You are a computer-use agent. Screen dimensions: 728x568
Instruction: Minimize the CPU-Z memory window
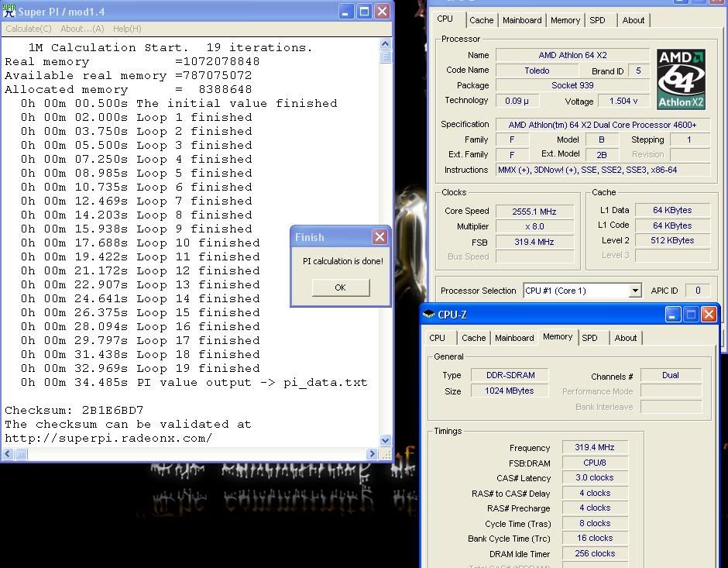click(x=672, y=315)
